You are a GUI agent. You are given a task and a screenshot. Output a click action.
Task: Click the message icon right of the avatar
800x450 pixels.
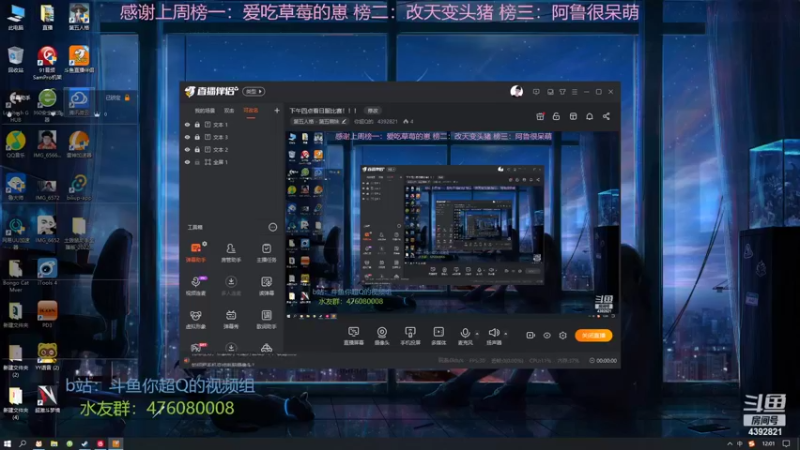click(x=536, y=92)
